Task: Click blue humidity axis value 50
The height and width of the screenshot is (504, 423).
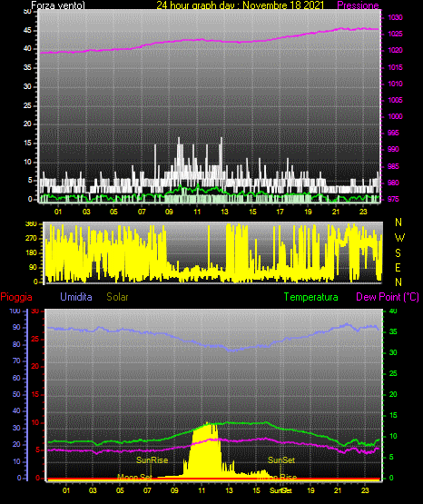Action: [x=16, y=394]
